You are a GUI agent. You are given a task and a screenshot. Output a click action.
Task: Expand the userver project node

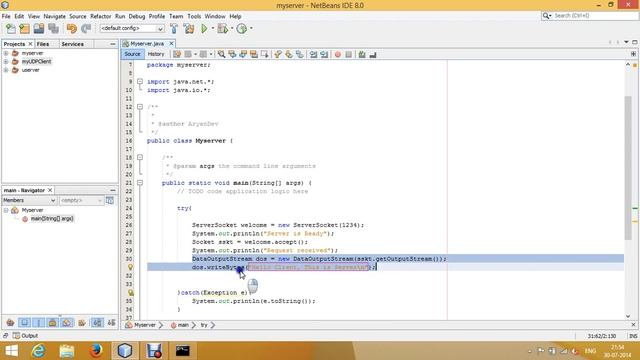click(6, 70)
